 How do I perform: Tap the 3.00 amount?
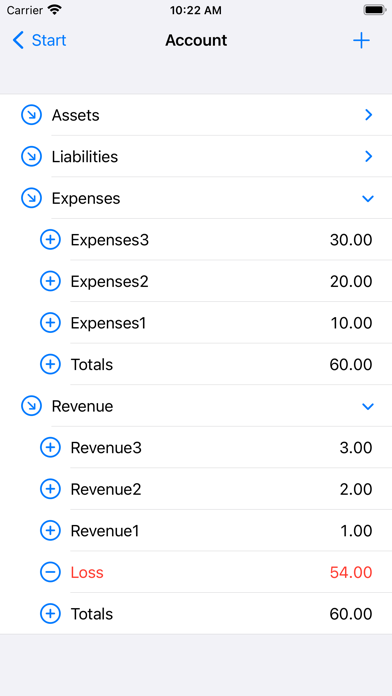point(356,447)
